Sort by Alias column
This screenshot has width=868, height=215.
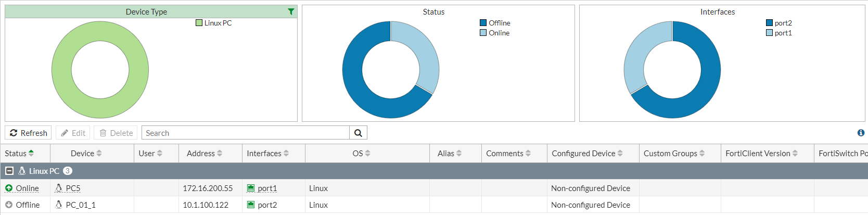click(x=459, y=153)
